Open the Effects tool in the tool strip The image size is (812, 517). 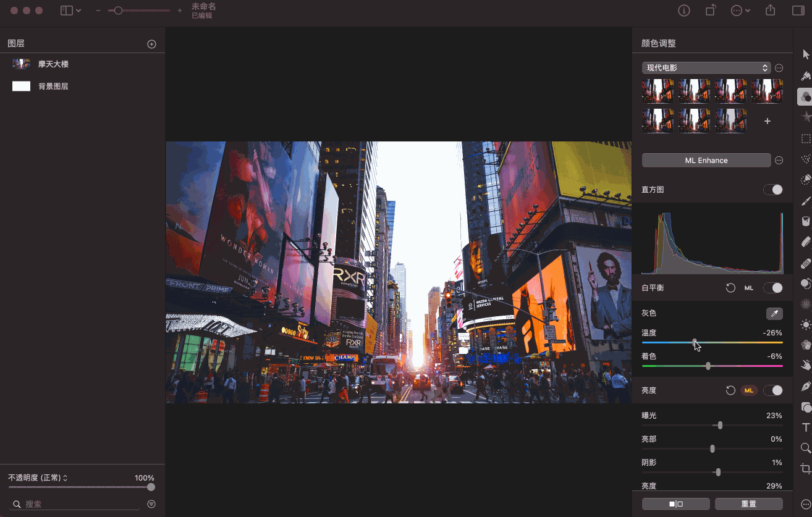806,117
